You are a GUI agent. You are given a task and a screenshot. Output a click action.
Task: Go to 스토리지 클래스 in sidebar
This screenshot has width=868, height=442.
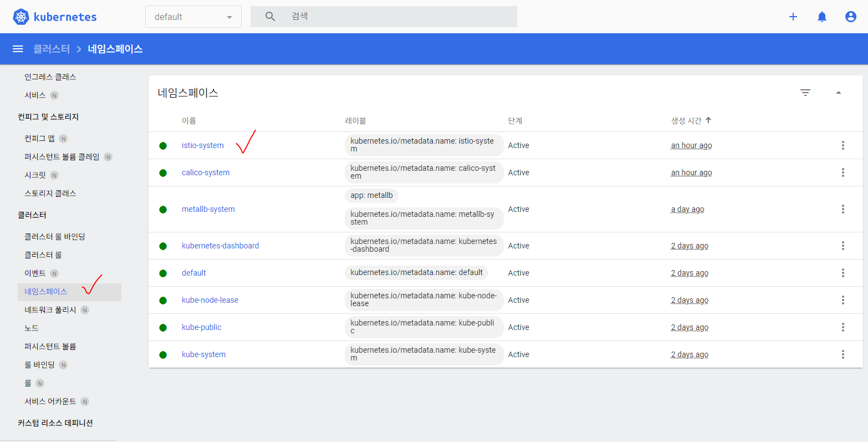coord(50,193)
